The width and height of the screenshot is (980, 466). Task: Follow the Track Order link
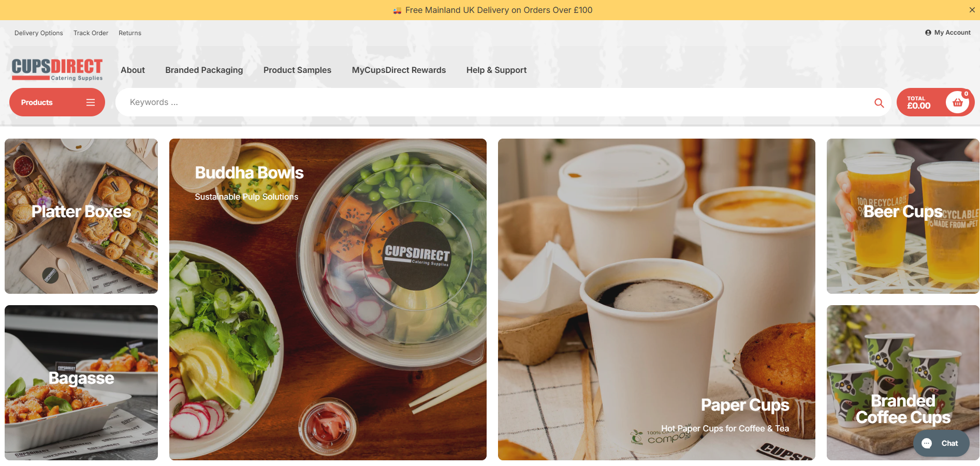pyautogui.click(x=91, y=33)
